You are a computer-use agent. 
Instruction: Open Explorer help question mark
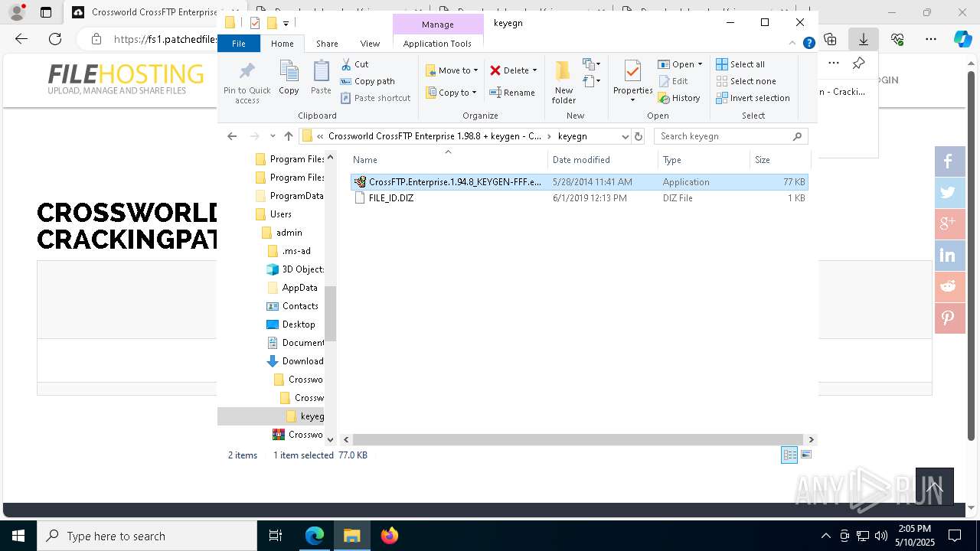click(x=808, y=44)
